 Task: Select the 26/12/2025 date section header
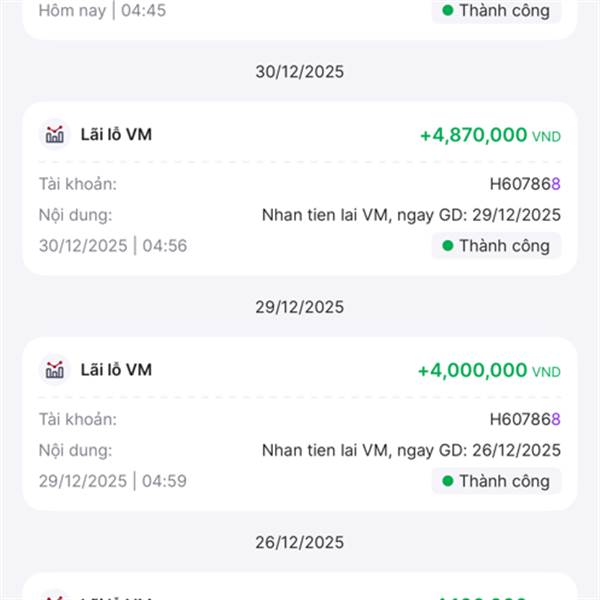300,542
